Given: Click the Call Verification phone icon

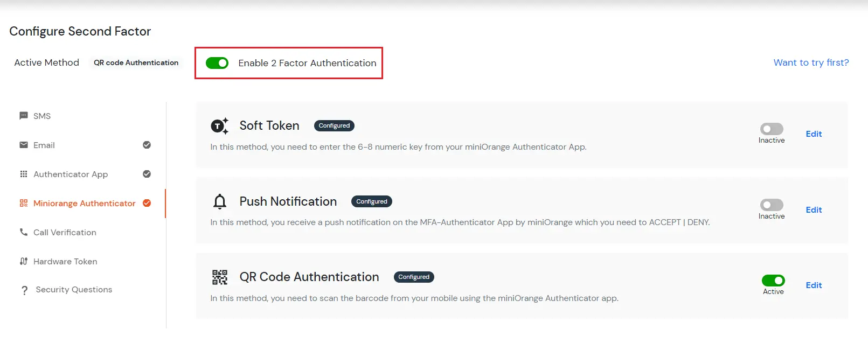Looking at the screenshot, I should [24, 232].
